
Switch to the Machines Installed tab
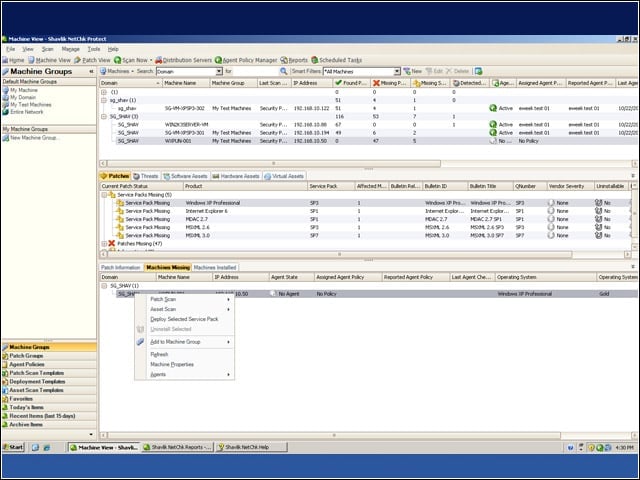tap(215, 267)
